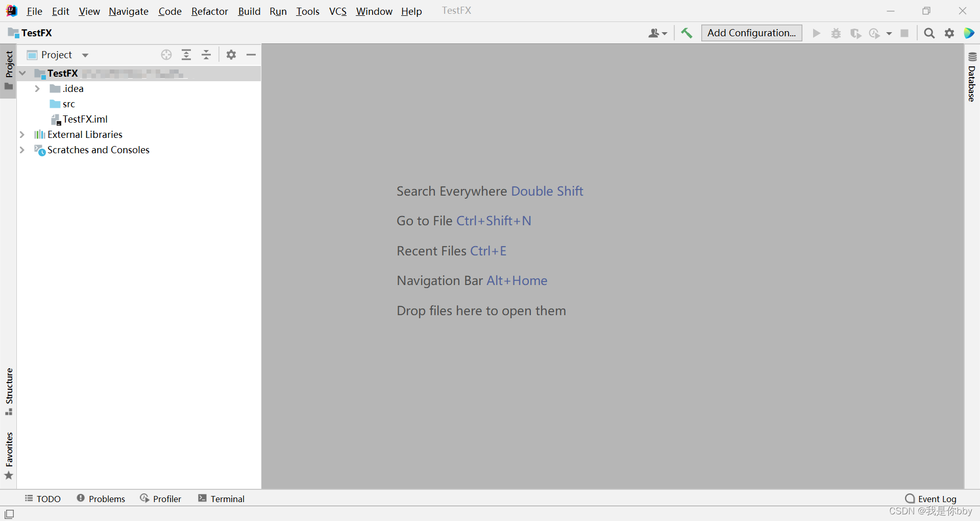
Task: Click the Build Project hammer icon
Action: 687,33
